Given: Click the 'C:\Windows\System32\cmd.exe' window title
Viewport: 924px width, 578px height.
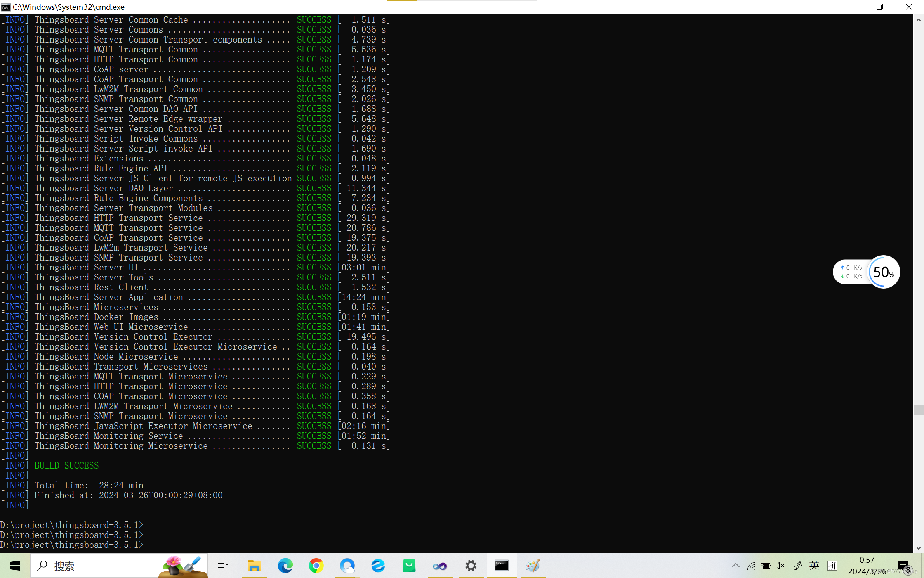Looking at the screenshot, I should click(68, 7).
